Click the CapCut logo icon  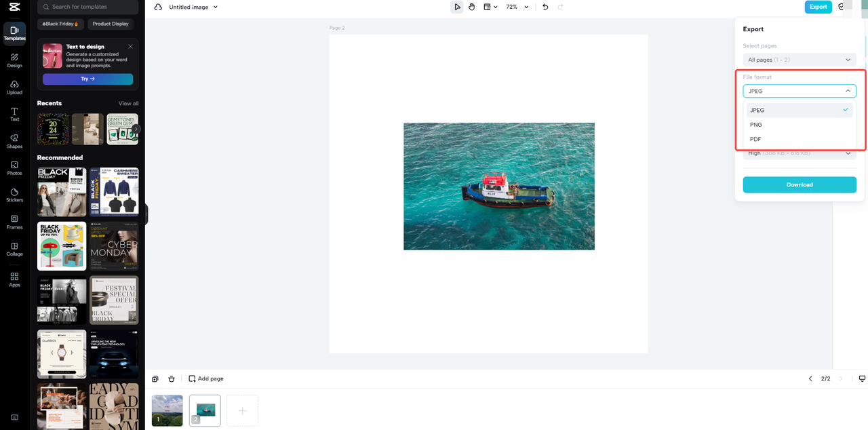14,7
